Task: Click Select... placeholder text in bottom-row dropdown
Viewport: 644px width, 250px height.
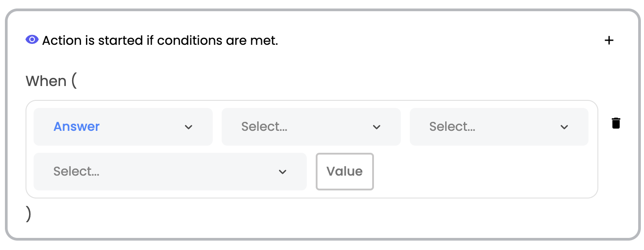Action: coord(76,172)
